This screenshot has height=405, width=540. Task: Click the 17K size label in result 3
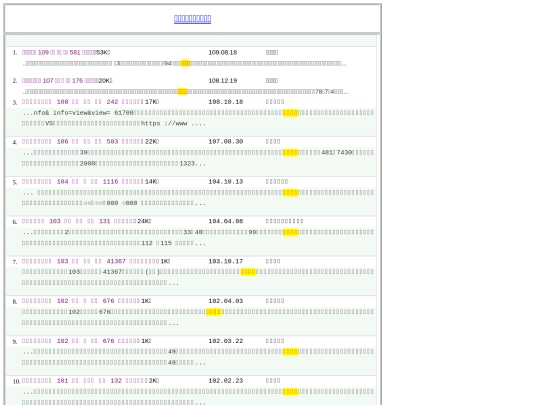[152, 102]
